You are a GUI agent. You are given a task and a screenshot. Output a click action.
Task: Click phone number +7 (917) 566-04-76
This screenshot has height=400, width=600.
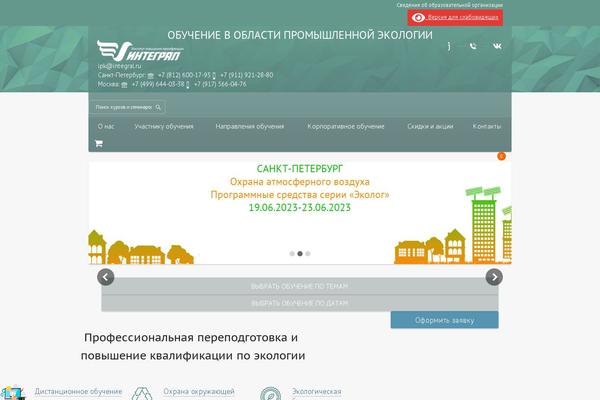click(220, 84)
